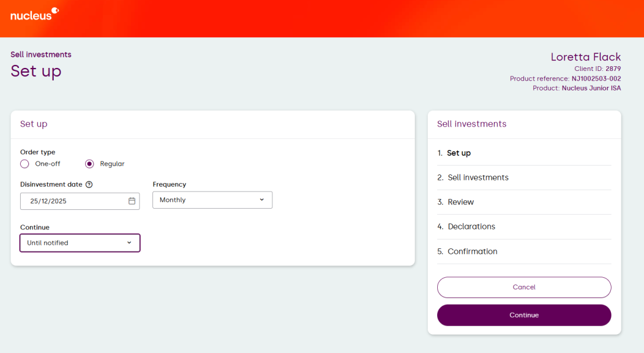The width and height of the screenshot is (644, 353).
Task: Jump to step 2 Sell investments
Action: pyautogui.click(x=477, y=177)
